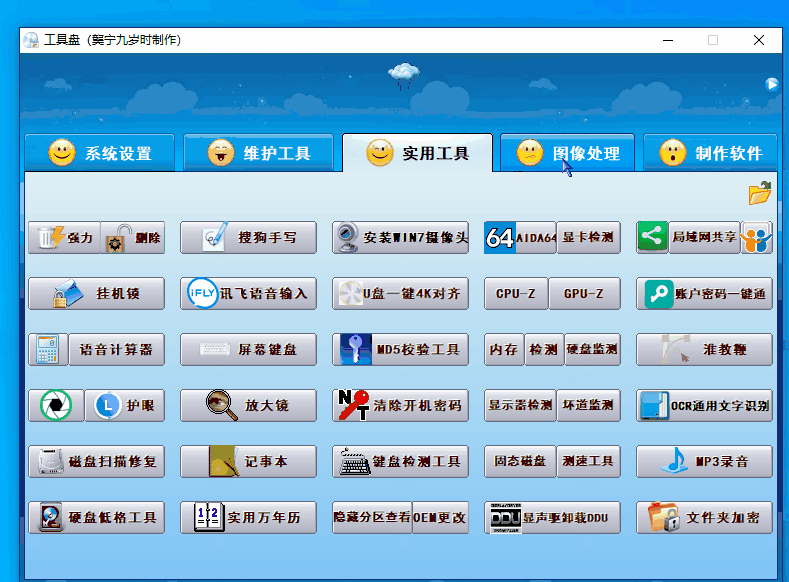Open the green camera shutter icon tool

click(x=56, y=405)
